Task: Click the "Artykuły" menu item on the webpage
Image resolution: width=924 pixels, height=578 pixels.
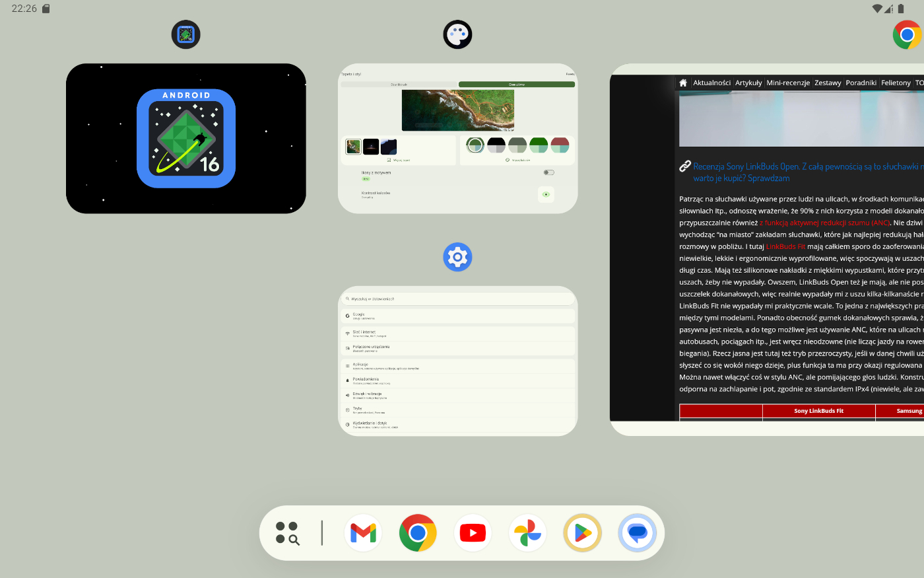Action: coord(748,83)
